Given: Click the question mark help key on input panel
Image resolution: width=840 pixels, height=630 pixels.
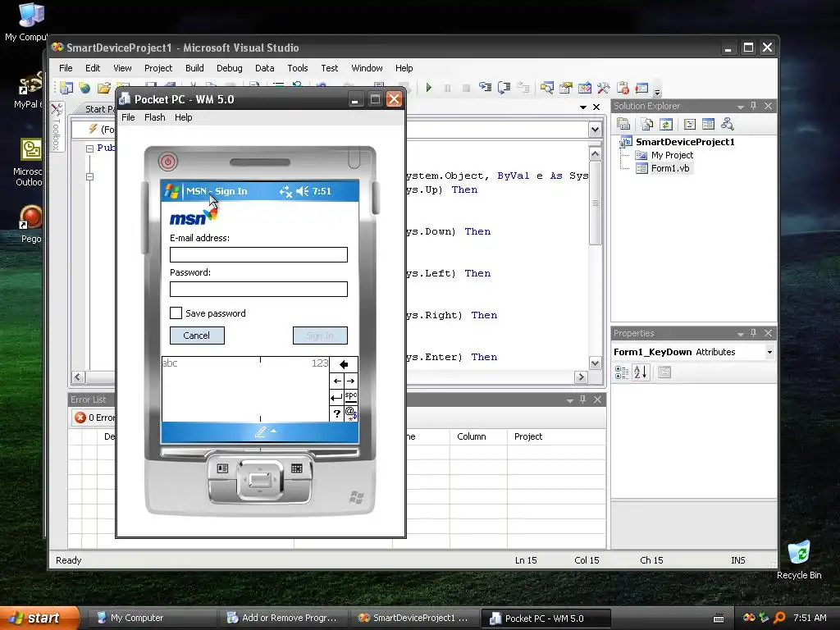Looking at the screenshot, I should pyautogui.click(x=336, y=413).
